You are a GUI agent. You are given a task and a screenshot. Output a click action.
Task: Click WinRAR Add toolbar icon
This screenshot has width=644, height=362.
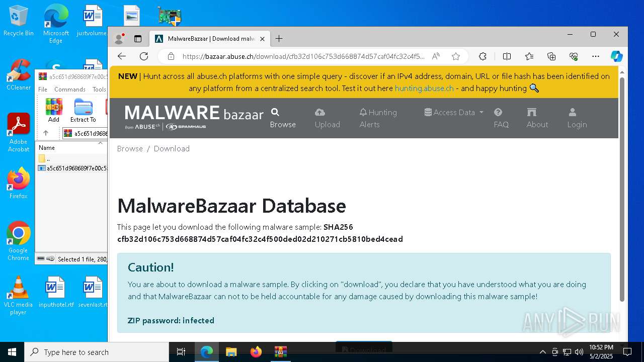(54, 110)
